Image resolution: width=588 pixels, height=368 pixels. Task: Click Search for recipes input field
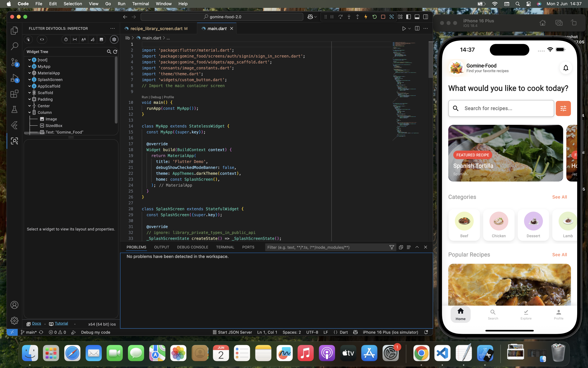pyautogui.click(x=501, y=108)
